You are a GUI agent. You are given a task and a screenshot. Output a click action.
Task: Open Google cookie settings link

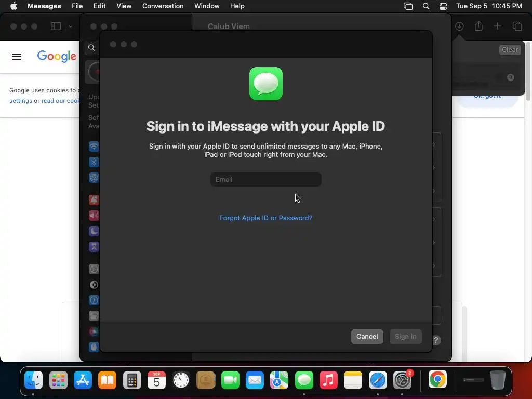pos(21,101)
